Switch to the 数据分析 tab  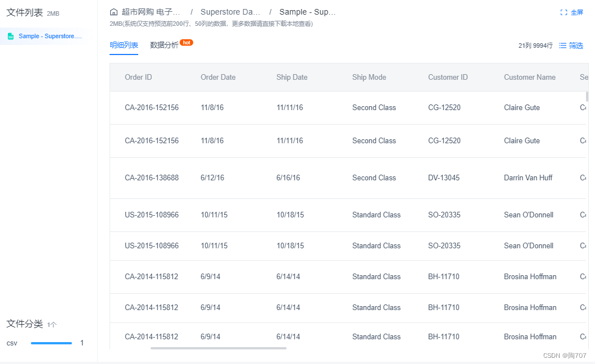point(164,45)
